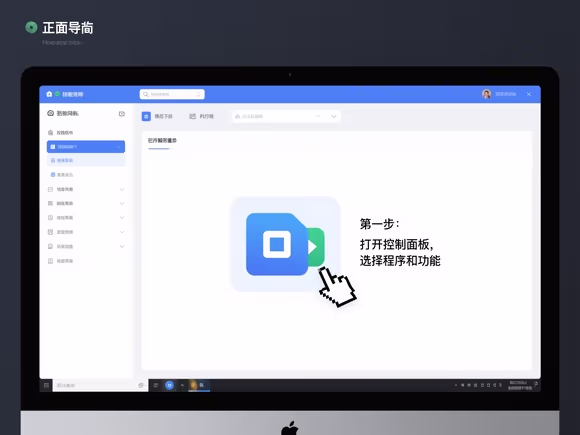This screenshot has width=580, height=435.
Task: Click the icon at taskbar search box's right end
Action: 141,385
